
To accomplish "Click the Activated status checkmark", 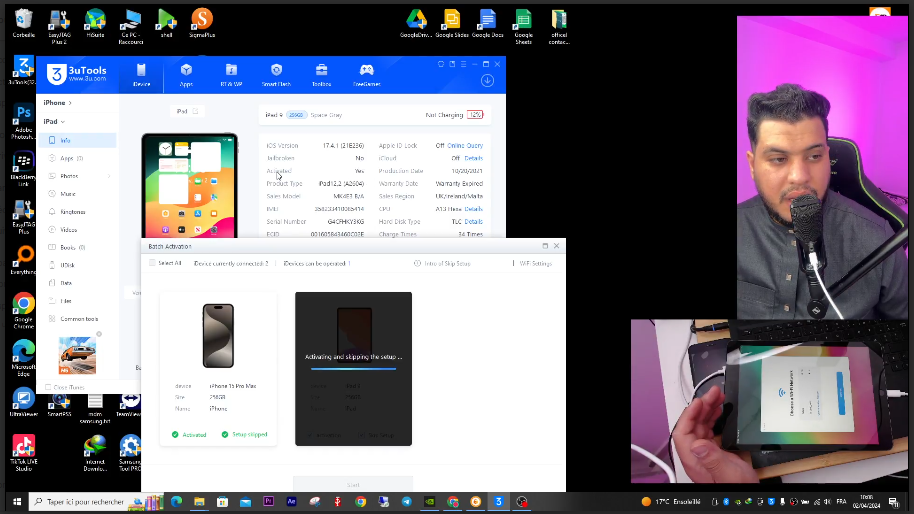I will [x=175, y=435].
